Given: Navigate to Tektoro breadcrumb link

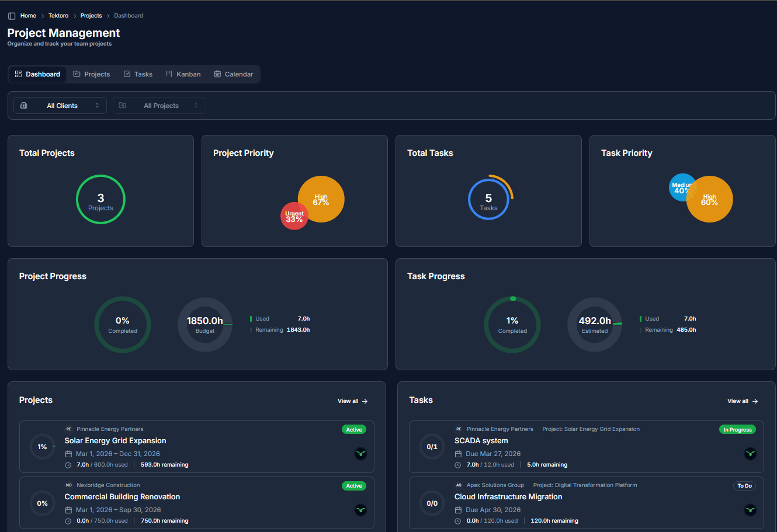Looking at the screenshot, I should (58, 16).
